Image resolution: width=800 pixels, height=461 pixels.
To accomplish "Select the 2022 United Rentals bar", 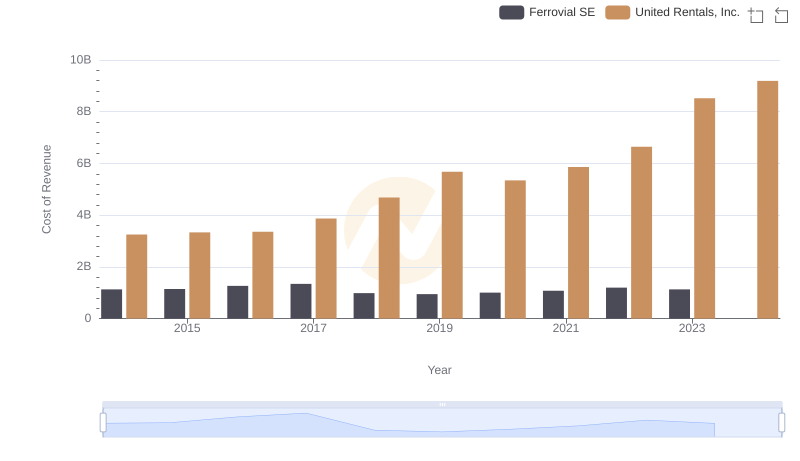I will click(641, 233).
